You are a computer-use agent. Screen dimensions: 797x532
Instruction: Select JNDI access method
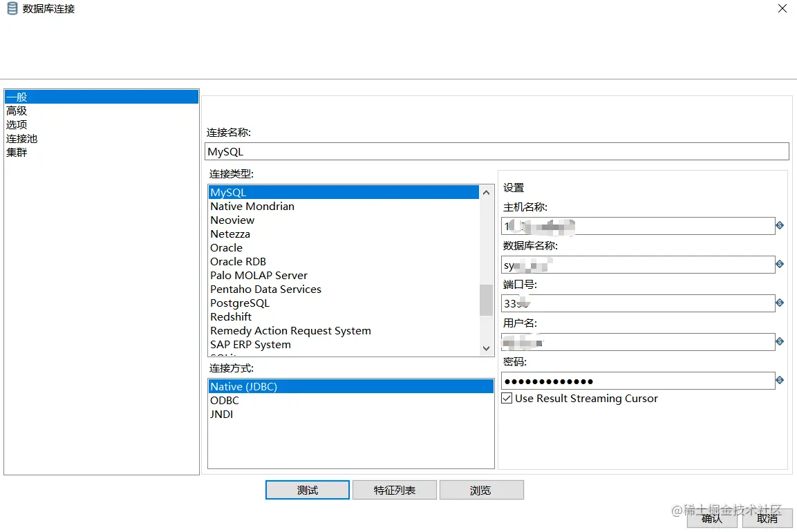tap(350, 414)
